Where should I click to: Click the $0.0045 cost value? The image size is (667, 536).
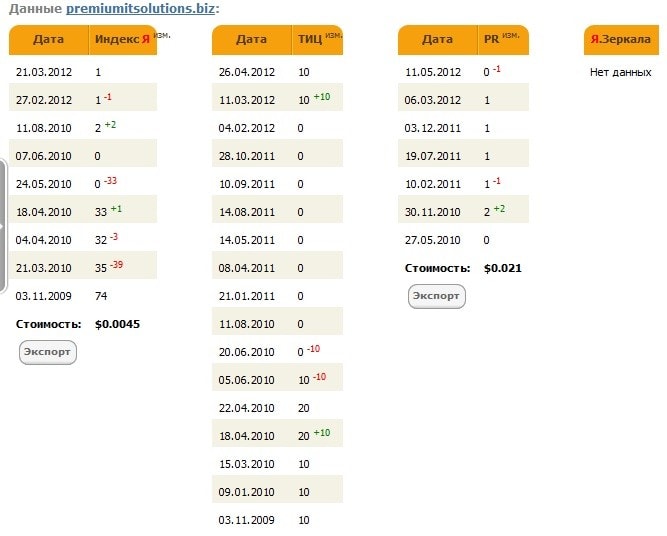pyautogui.click(x=117, y=324)
